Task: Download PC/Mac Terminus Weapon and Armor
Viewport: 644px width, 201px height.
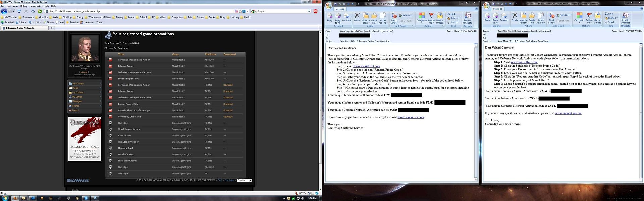Action: [228, 85]
